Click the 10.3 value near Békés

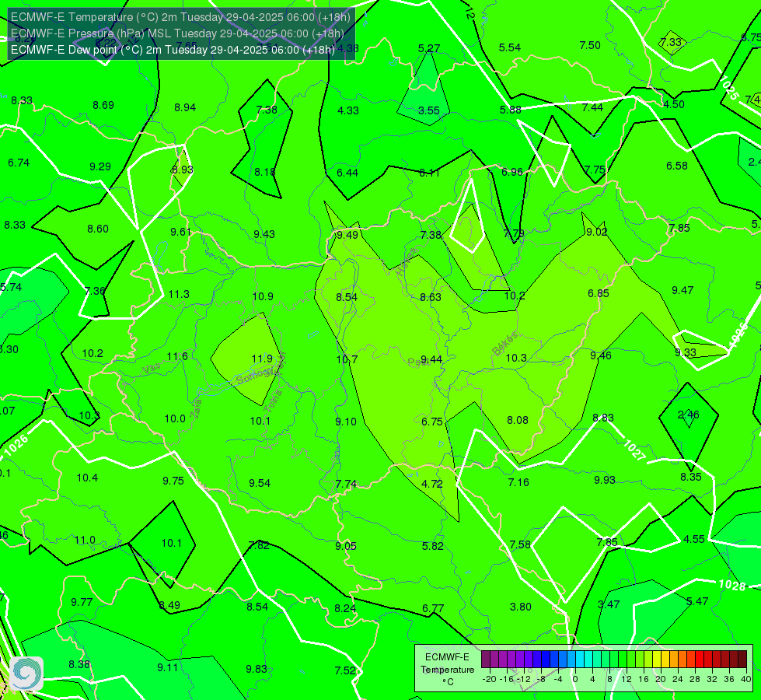pyautogui.click(x=516, y=358)
